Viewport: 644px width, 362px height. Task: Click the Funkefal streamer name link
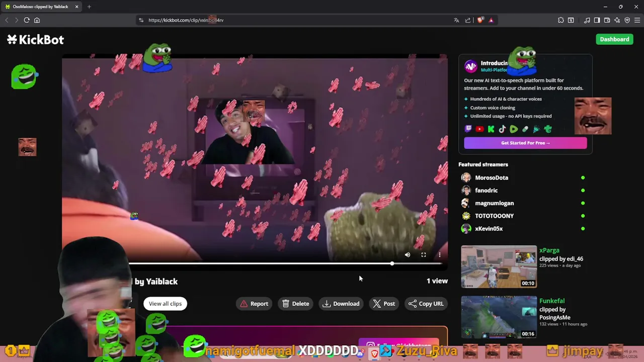pyautogui.click(x=552, y=301)
